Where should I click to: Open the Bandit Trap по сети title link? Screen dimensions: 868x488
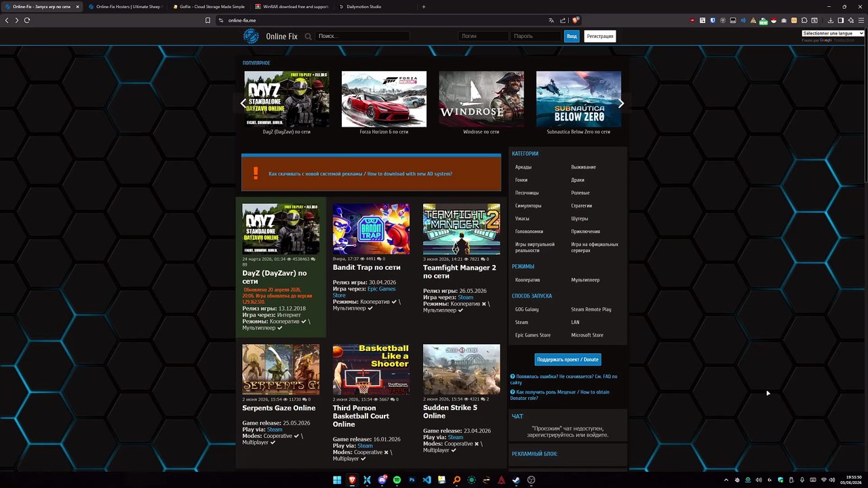pos(367,268)
